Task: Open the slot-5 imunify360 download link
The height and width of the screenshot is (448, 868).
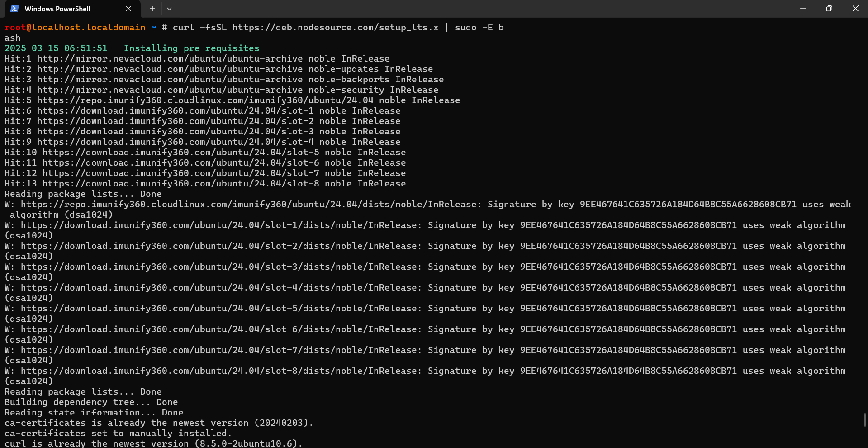Action: pyautogui.click(x=180, y=152)
